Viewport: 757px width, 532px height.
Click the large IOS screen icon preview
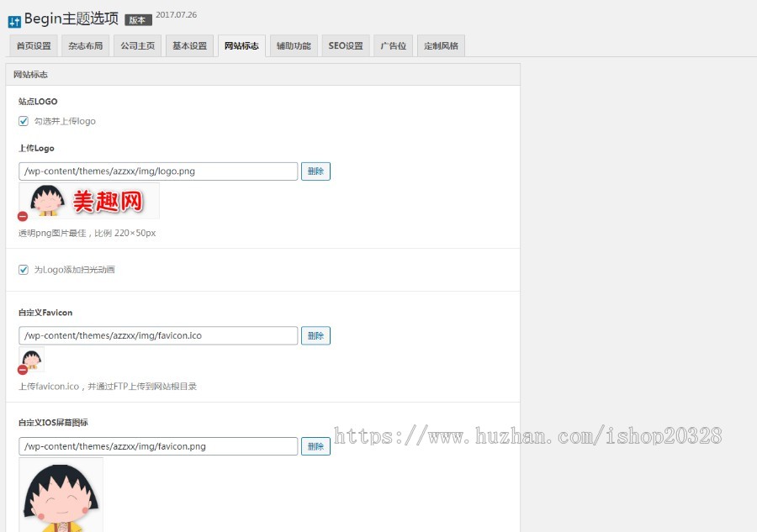[61, 495]
